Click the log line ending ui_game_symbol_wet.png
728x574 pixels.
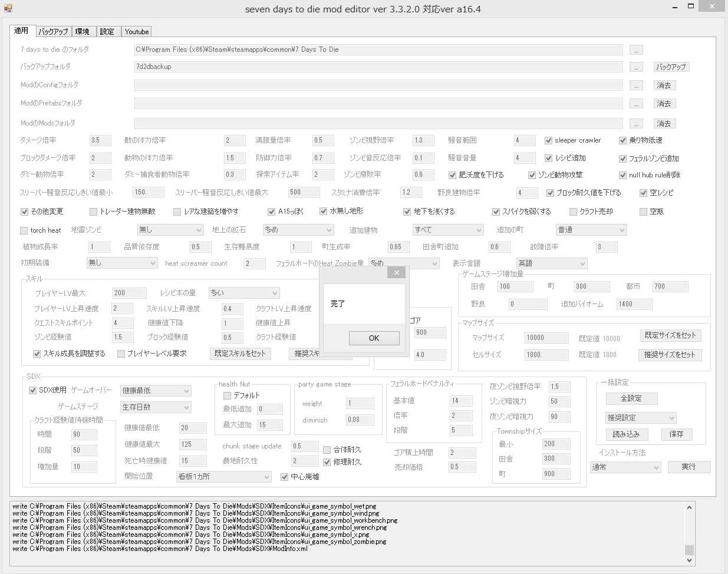click(x=195, y=506)
